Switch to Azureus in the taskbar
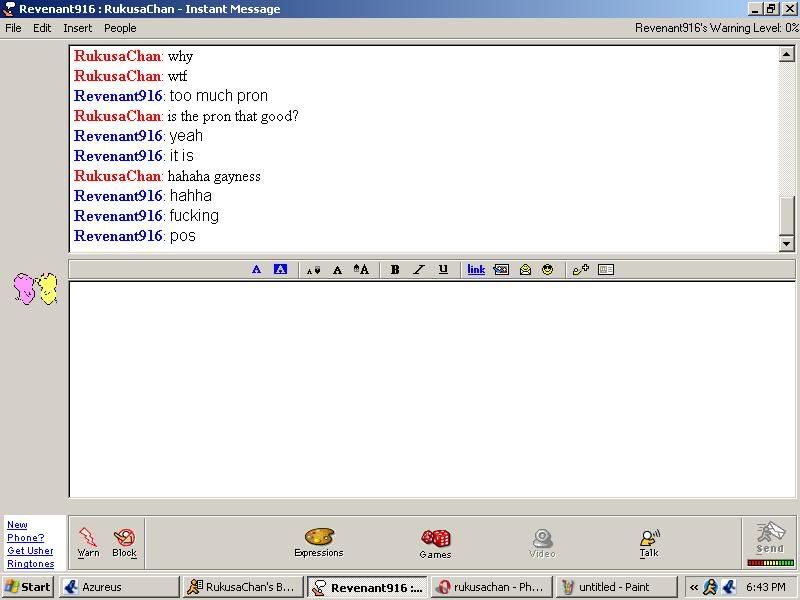The image size is (800, 600). pyautogui.click(x=119, y=587)
